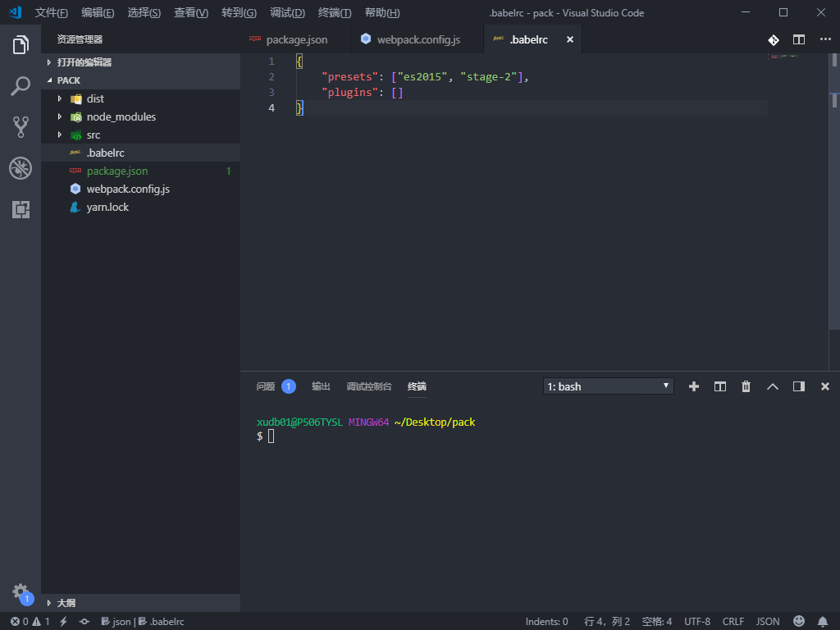Add a new terminal with plus icon
This screenshot has width=840, height=630.
tap(694, 386)
